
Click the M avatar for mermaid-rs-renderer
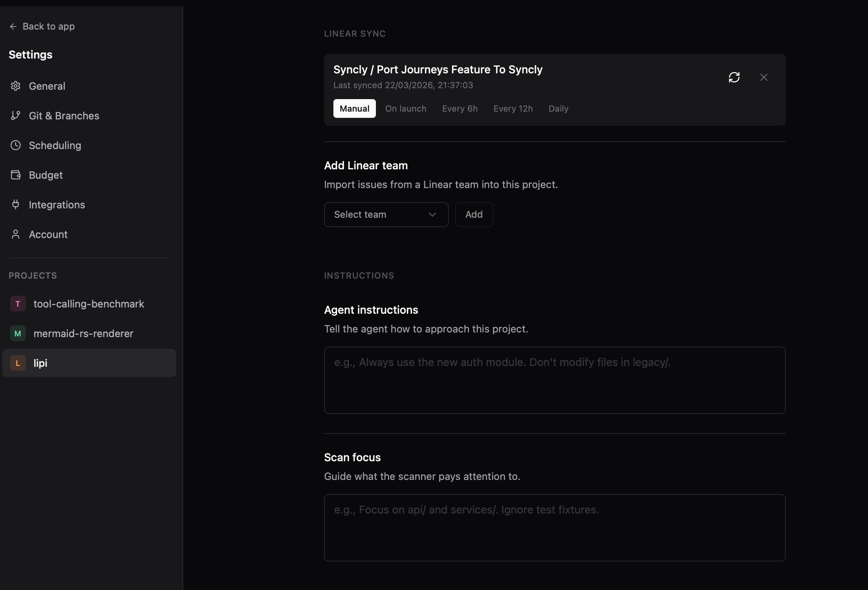pyautogui.click(x=18, y=333)
